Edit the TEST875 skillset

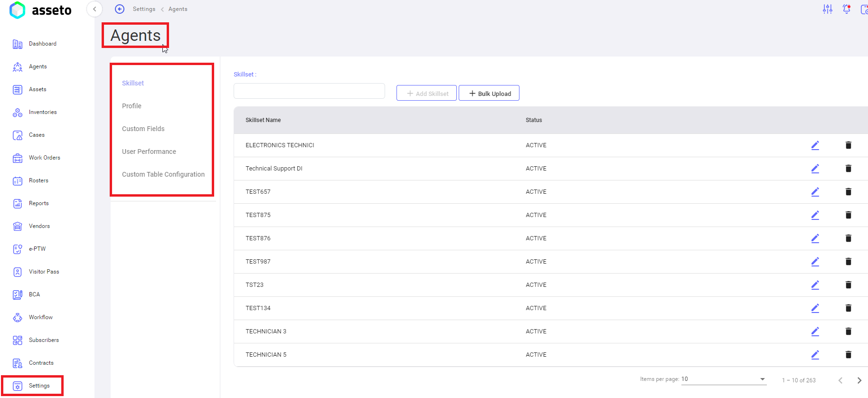pos(815,215)
